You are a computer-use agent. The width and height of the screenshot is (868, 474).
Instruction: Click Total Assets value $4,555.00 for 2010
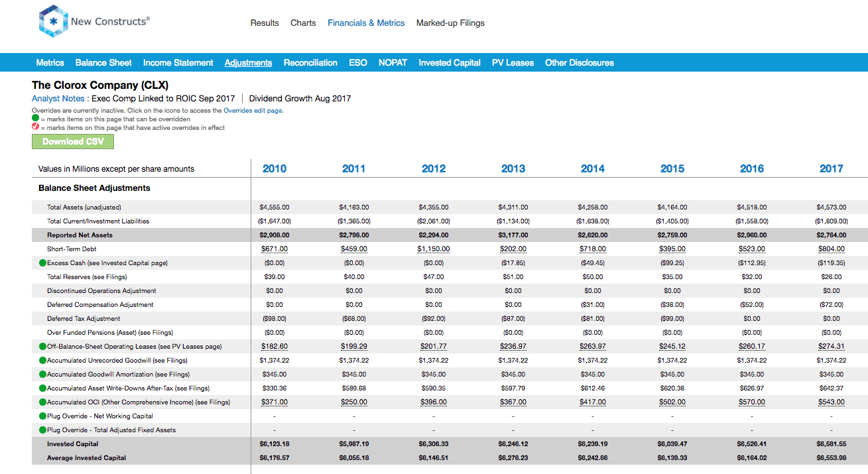pos(275,207)
